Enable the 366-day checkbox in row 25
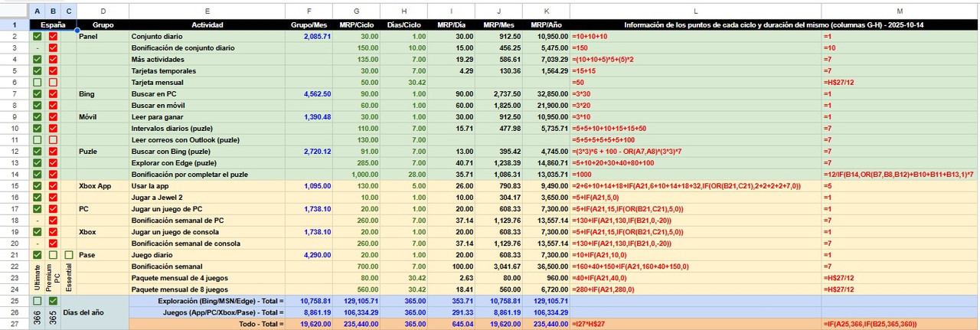Image resolution: width=980 pixels, height=330 pixels. pyautogui.click(x=37, y=301)
